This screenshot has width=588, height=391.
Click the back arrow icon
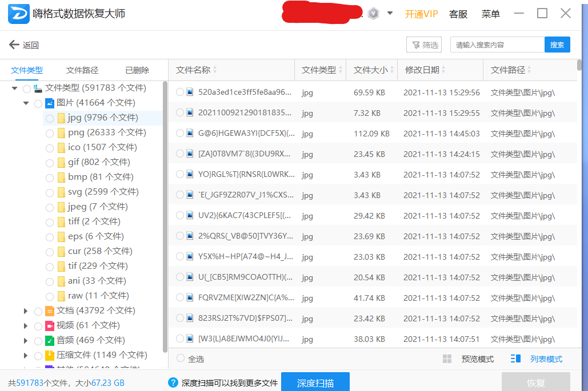[x=14, y=45]
